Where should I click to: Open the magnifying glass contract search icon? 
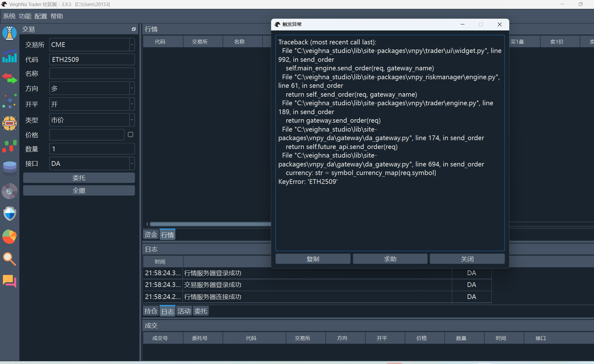[10, 259]
